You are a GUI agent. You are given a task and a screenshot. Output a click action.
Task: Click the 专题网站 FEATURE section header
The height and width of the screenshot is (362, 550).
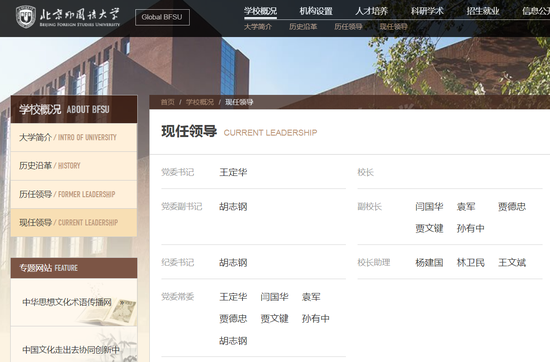pos(74,268)
